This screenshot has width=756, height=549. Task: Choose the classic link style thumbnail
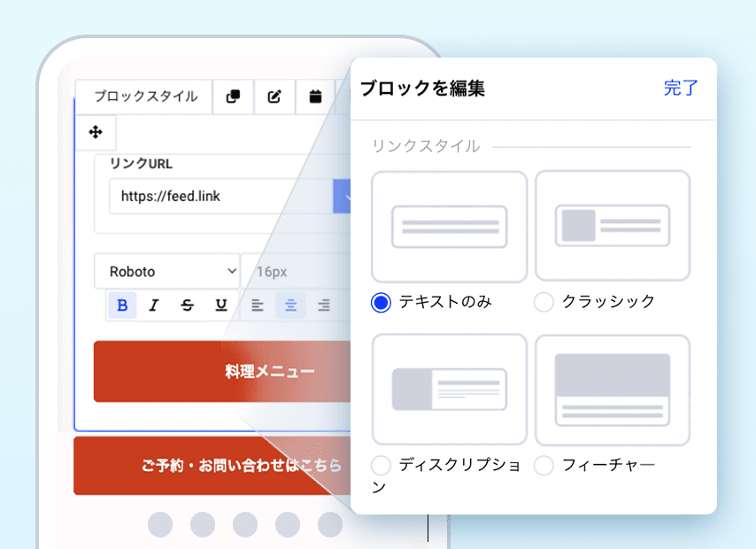pos(613,226)
